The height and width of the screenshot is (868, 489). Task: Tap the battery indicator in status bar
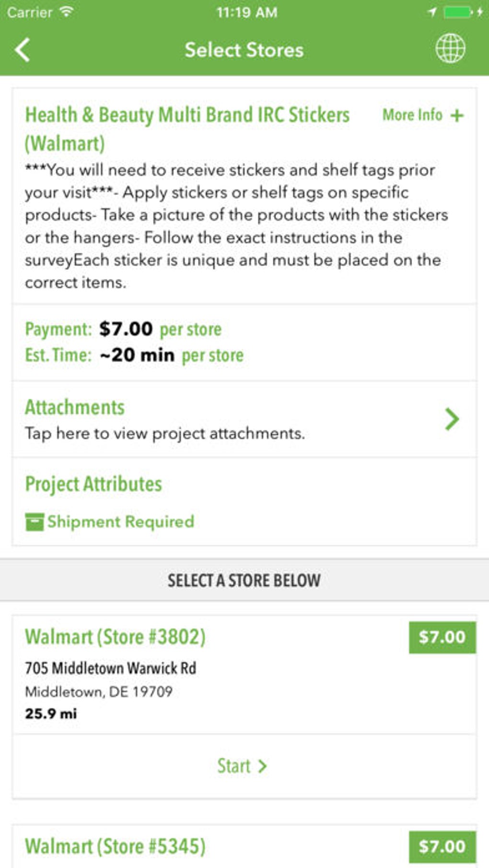[x=458, y=12]
